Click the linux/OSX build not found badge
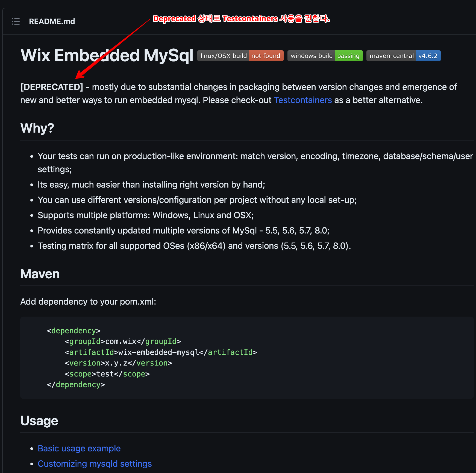The image size is (476, 473). (x=240, y=56)
